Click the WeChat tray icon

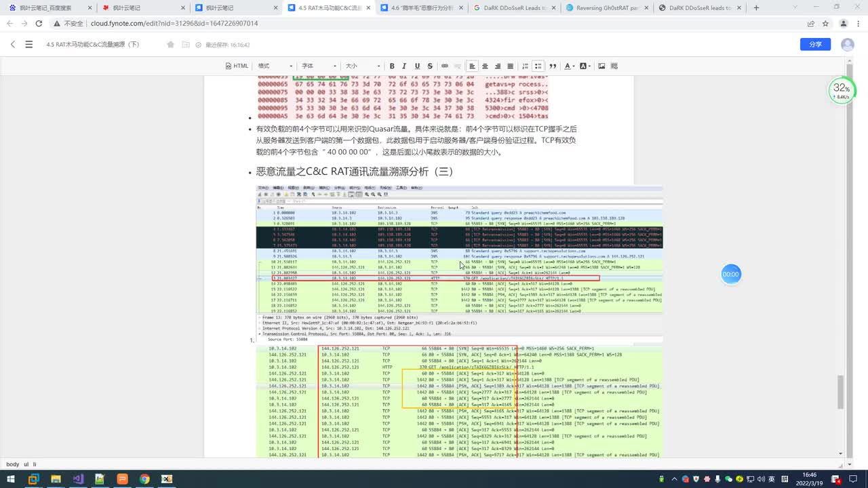(x=729, y=479)
